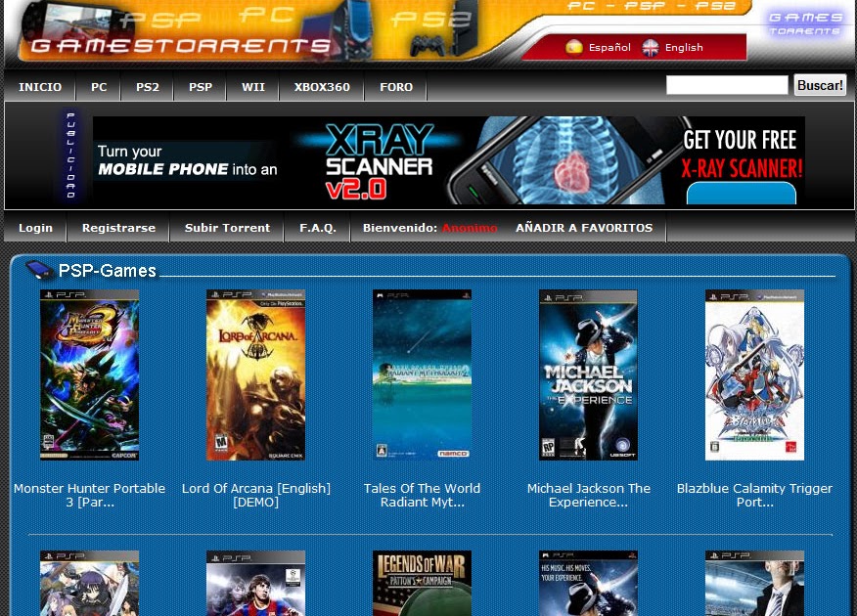This screenshot has width=857, height=616.
Task: Open the FORO menu item
Action: point(396,87)
